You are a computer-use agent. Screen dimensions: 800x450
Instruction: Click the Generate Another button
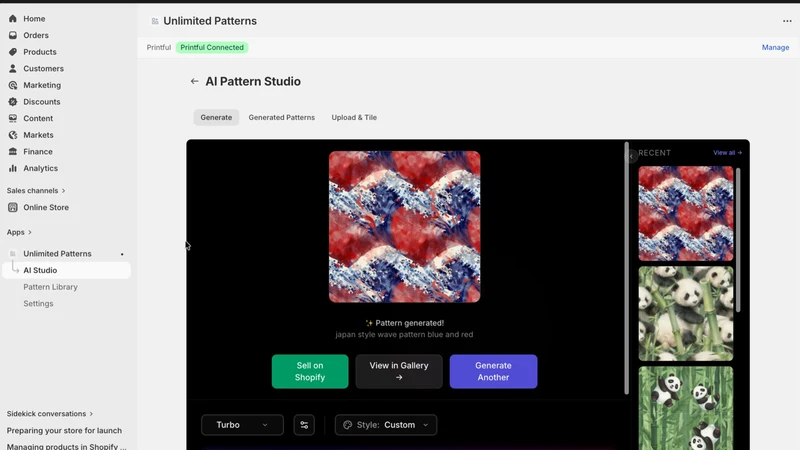click(x=493, y=371)
